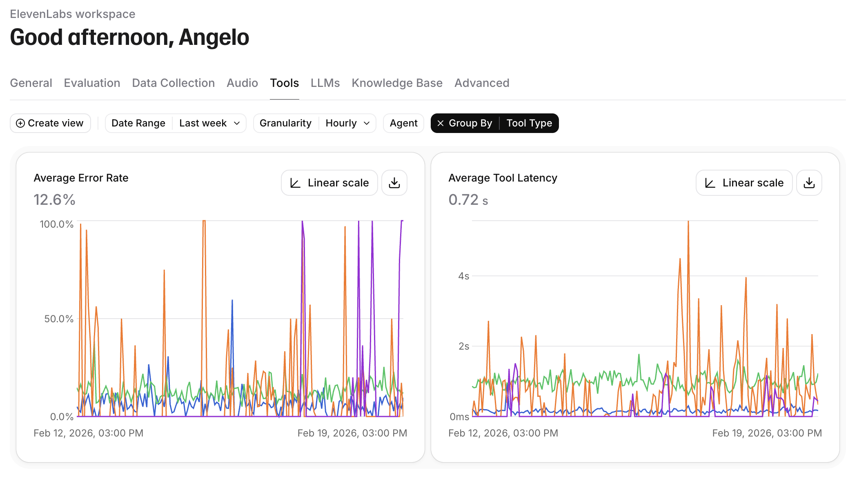The height and width of the screenshot is (483, 868).
Task: Click the chart scale icon on Average Tool Latency
Action: tap(710, 183)
